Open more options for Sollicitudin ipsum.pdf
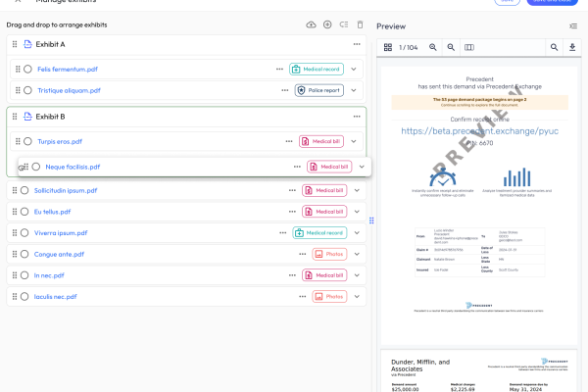The image size is (588, 392). (291, 190)
